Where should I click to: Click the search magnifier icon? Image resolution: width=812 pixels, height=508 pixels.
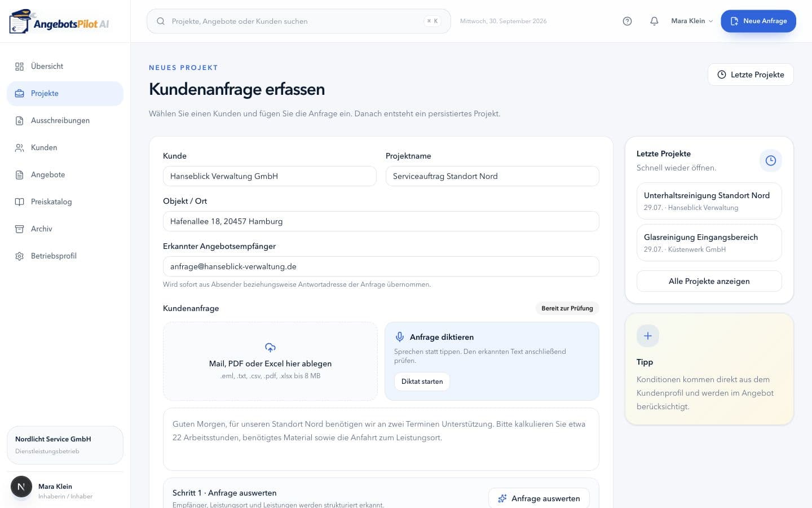[x=161, y=21]
